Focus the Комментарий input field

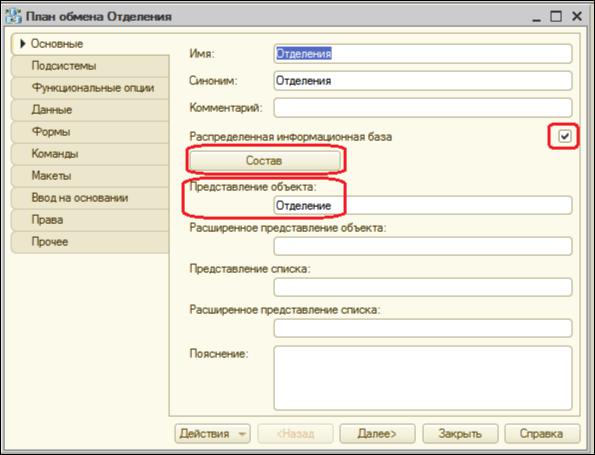pos(423,108)
